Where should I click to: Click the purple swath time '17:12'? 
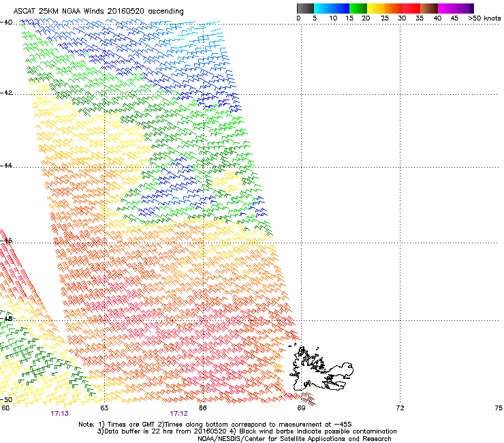pos(178,414)
